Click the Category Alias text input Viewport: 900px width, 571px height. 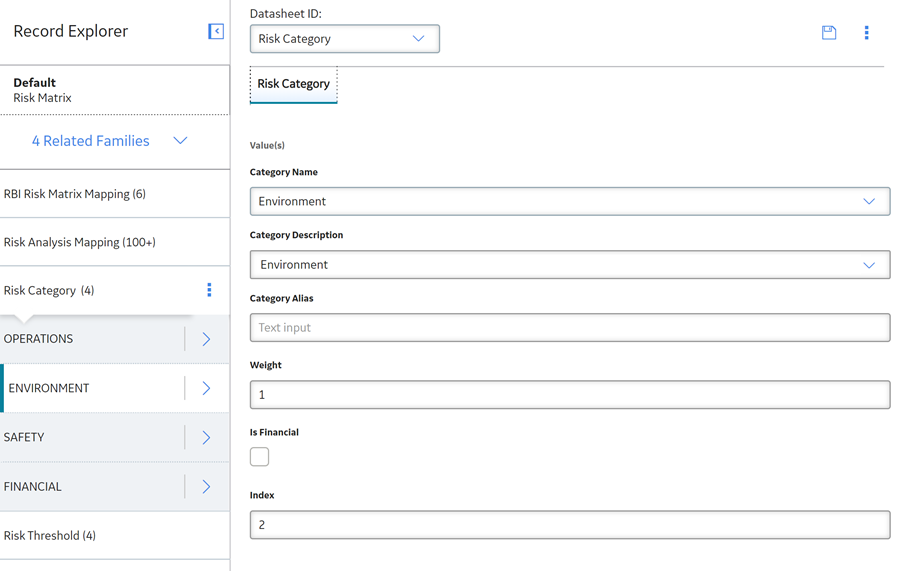(570, 328)
